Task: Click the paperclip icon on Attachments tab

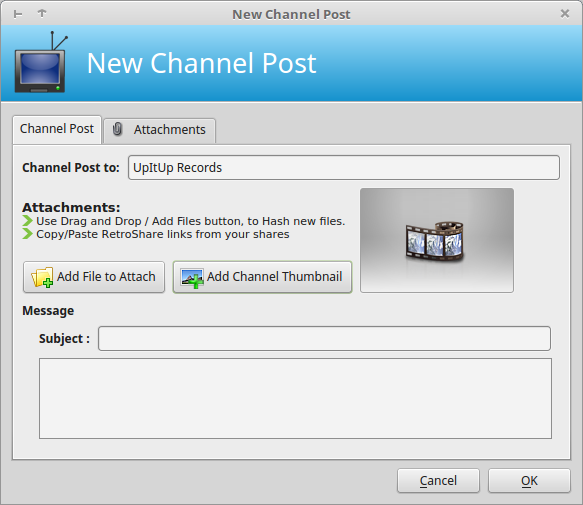Action: 117,129
